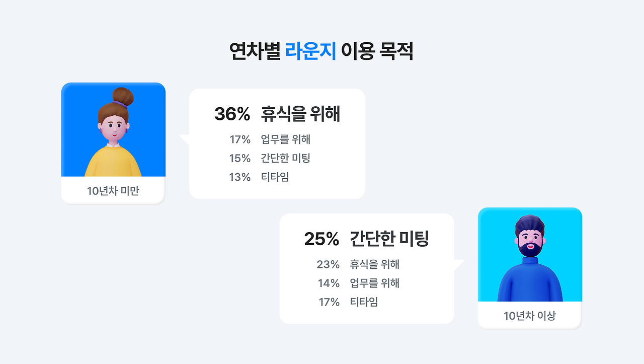Select the 17% 티타임 row in lower bubble
Image resolution: width=644 pixels, height=364 pixels.
coord(348,302)
